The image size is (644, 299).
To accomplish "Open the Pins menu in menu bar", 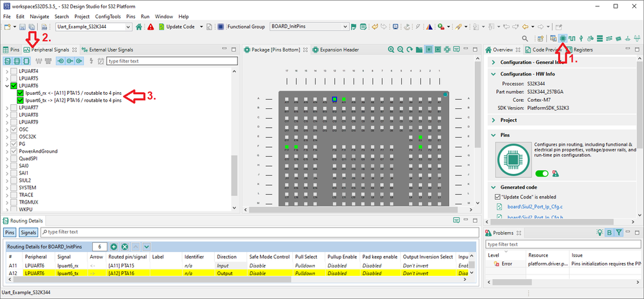I will click(x=130, y=17).
